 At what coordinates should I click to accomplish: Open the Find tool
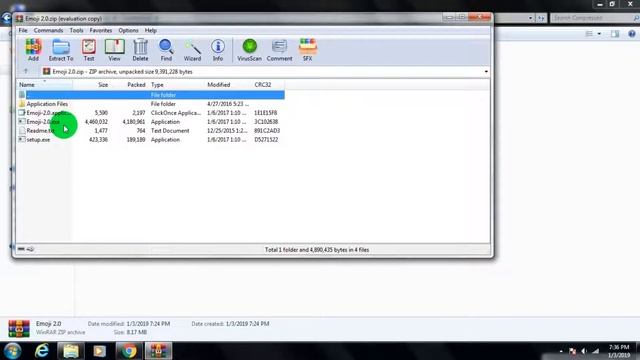166,50
